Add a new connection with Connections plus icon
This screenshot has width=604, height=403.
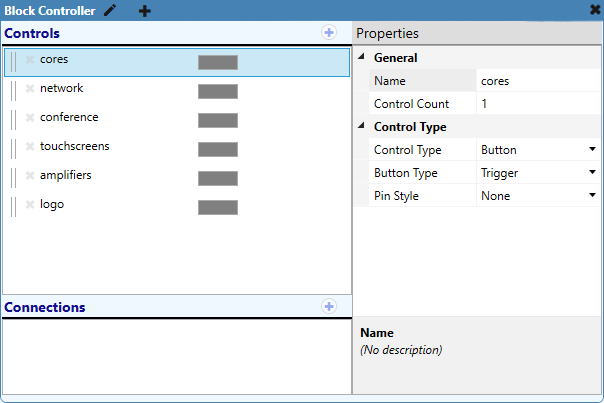pyautogui.click(x=329, y=306)
